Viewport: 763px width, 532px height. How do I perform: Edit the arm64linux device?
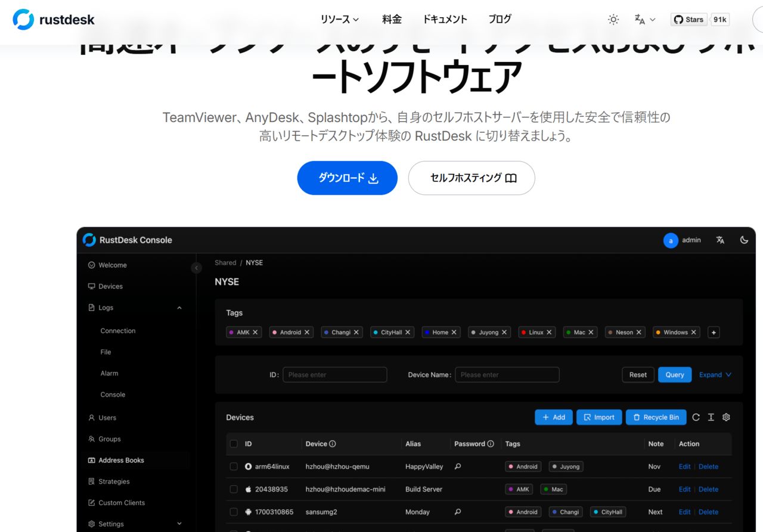(684, 466)
